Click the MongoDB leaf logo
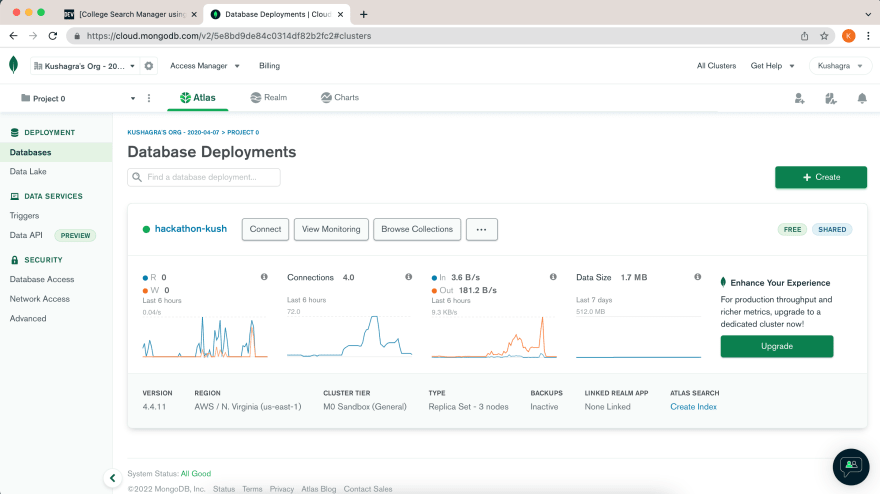 [13, 65]
